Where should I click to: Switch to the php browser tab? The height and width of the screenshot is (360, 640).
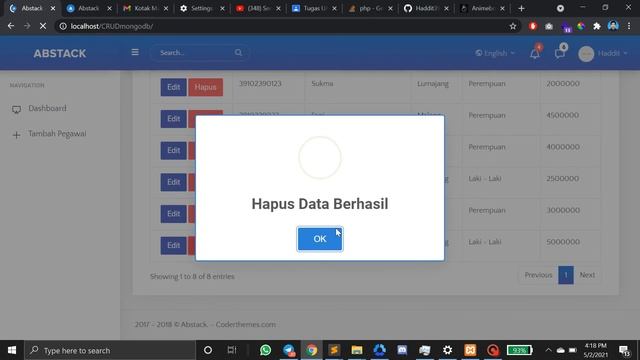370,8
